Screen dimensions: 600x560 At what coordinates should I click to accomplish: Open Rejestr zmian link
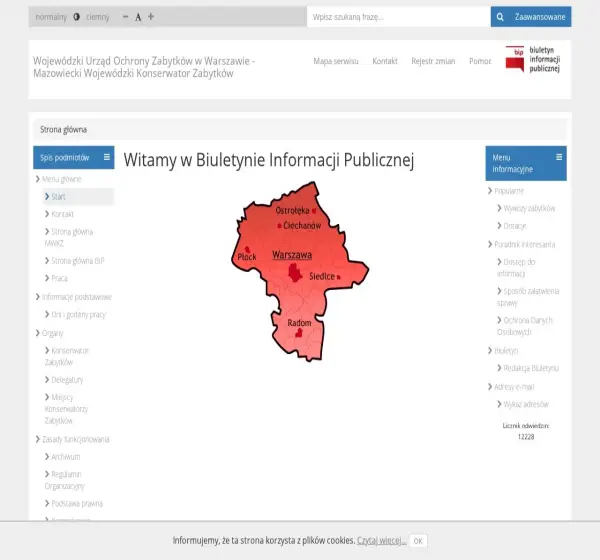pos(433,61)
